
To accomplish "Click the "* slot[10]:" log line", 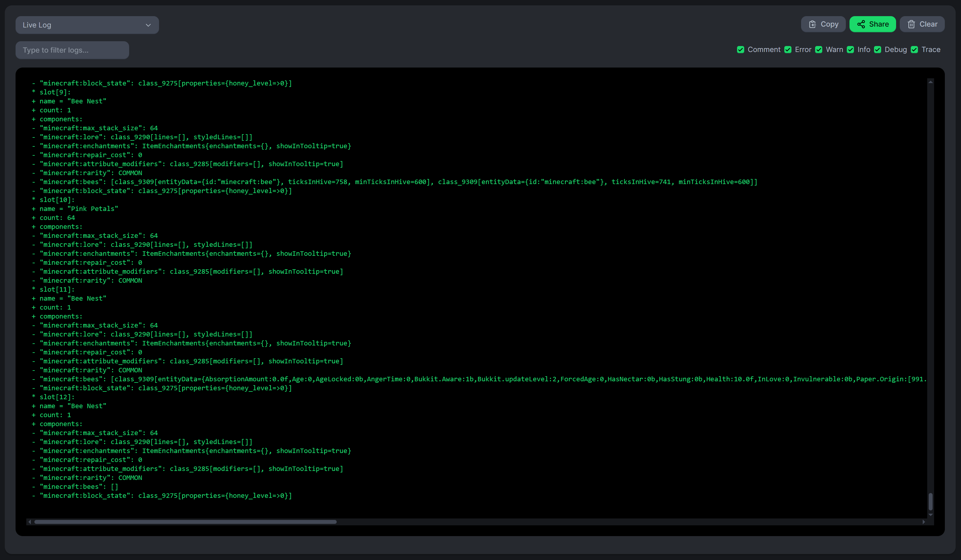I will pos(54,200).
